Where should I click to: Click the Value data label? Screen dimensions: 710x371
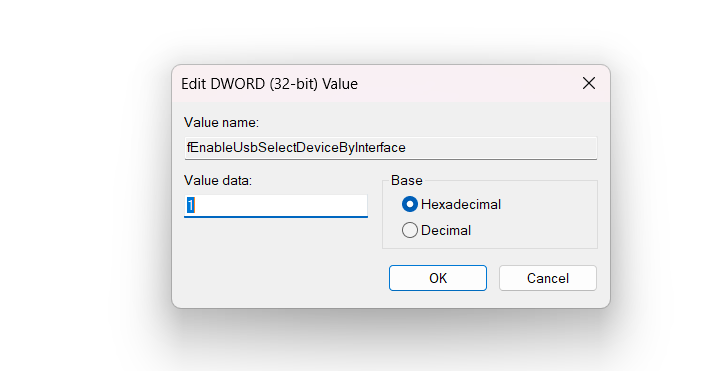[x=218, y=180]
